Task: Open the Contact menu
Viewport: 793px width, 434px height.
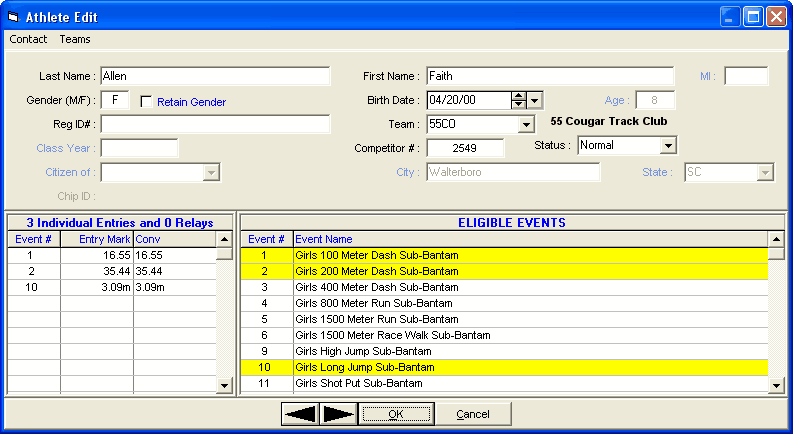Action: (28, 39)
